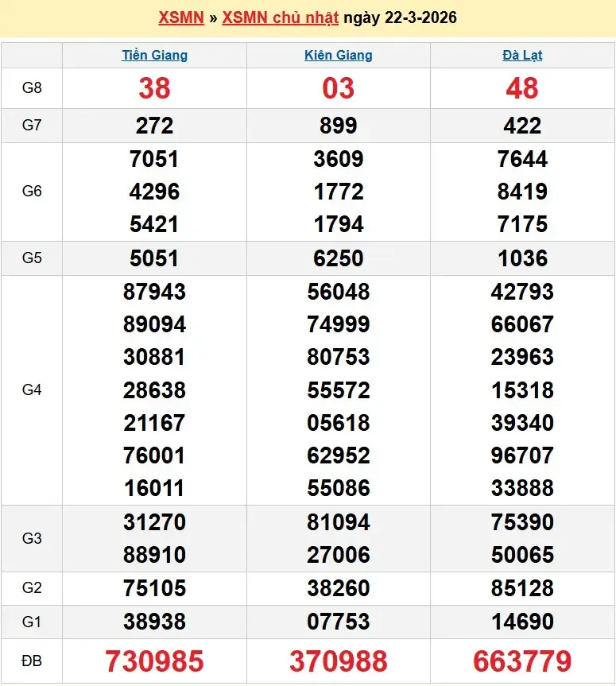Select the G2 number 38260
This screenshot has width=616, height=686.
coord(338,588)
